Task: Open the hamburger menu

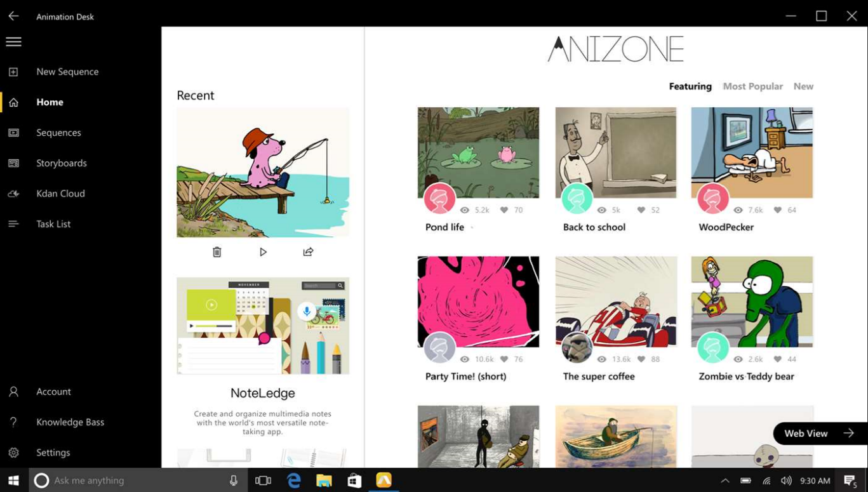Action: pyautogui.click(x=13, y=42)
